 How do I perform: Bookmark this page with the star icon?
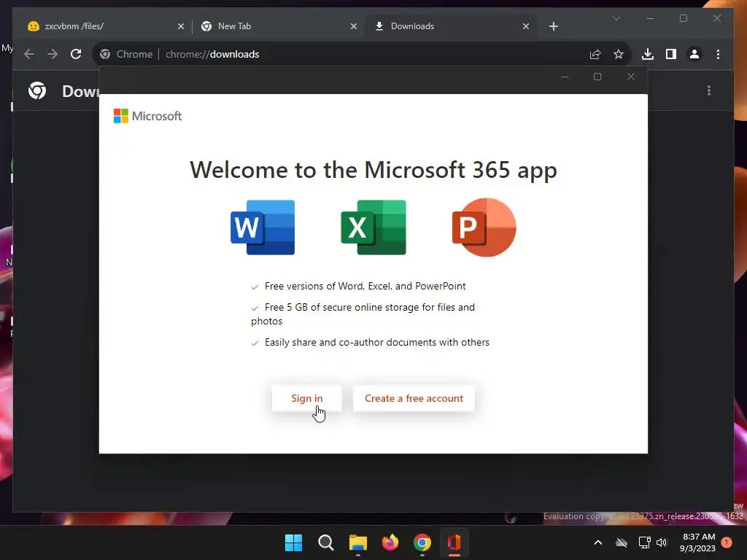(x=619, y=54)
